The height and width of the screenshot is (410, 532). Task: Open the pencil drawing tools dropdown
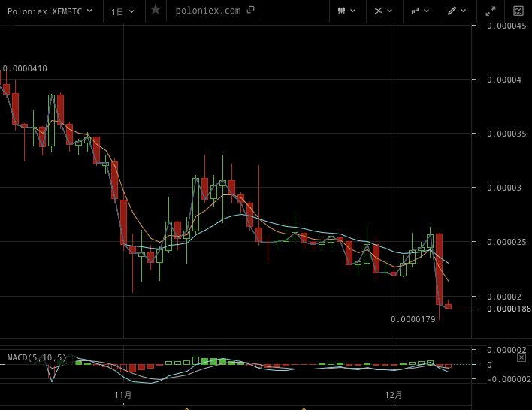[x=457, y=11]
